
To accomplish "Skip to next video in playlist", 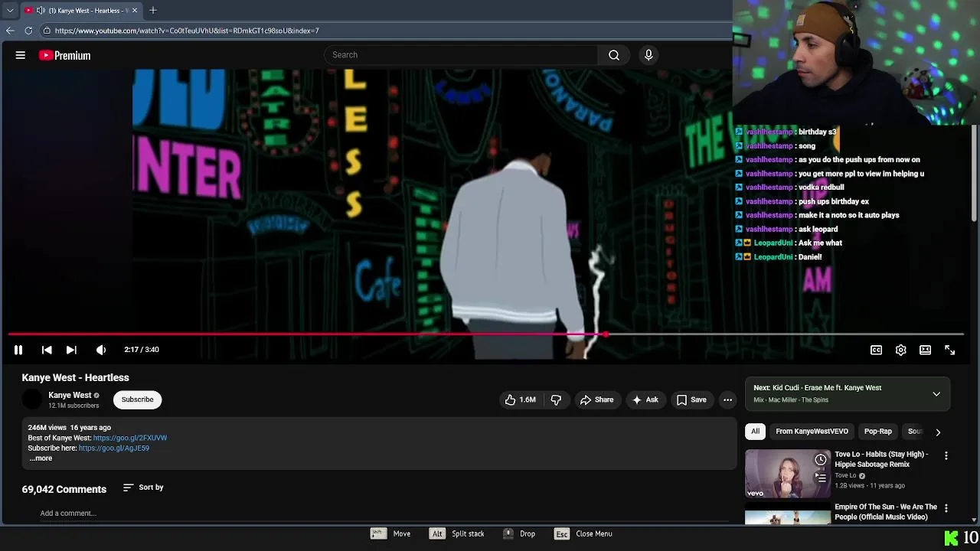I will (71, 350).
